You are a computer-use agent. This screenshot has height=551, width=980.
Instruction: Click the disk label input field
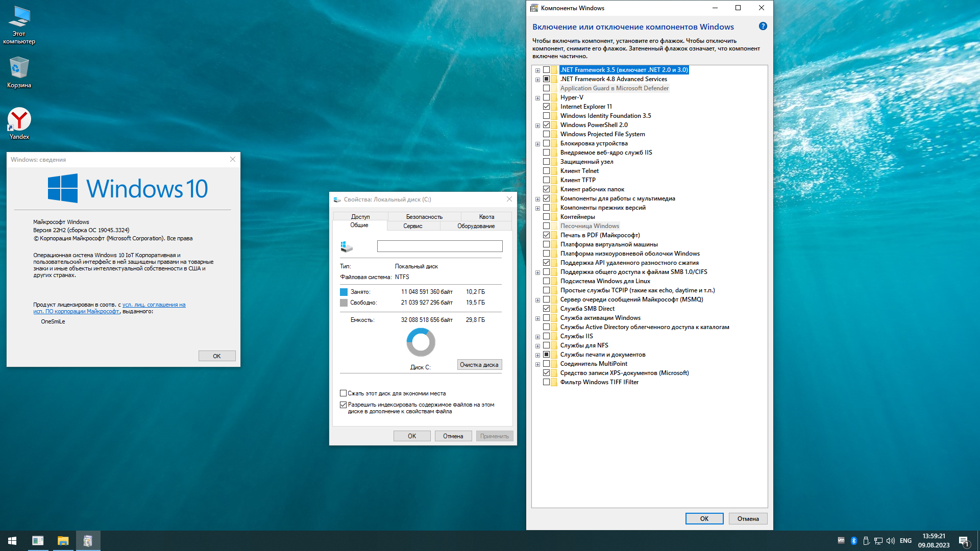tap(439, 246)
